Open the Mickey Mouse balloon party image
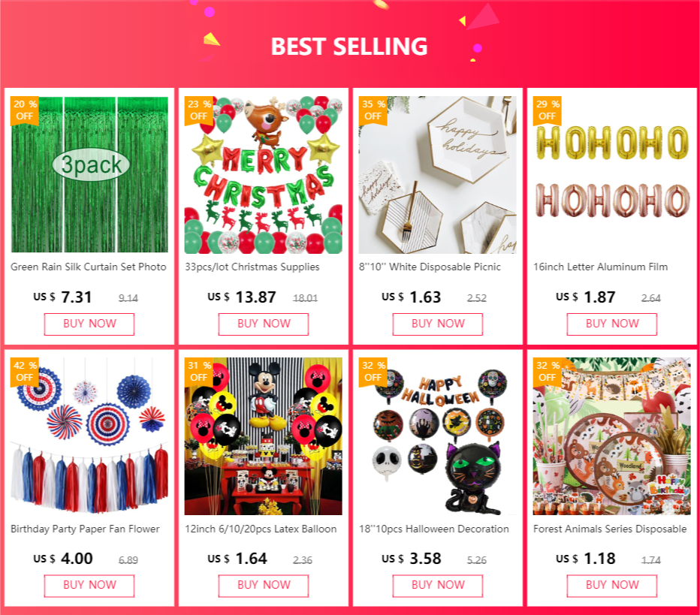The image size is (700, 615). pos(264,436)
